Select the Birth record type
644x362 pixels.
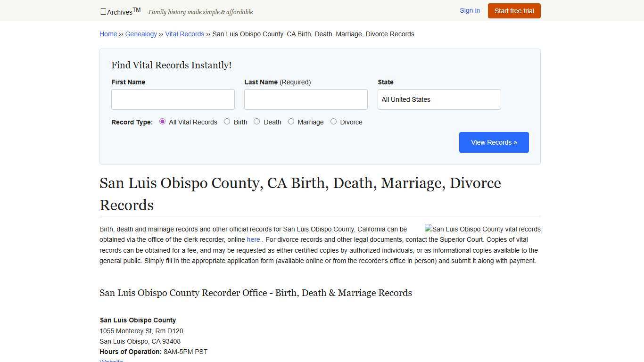227,121
